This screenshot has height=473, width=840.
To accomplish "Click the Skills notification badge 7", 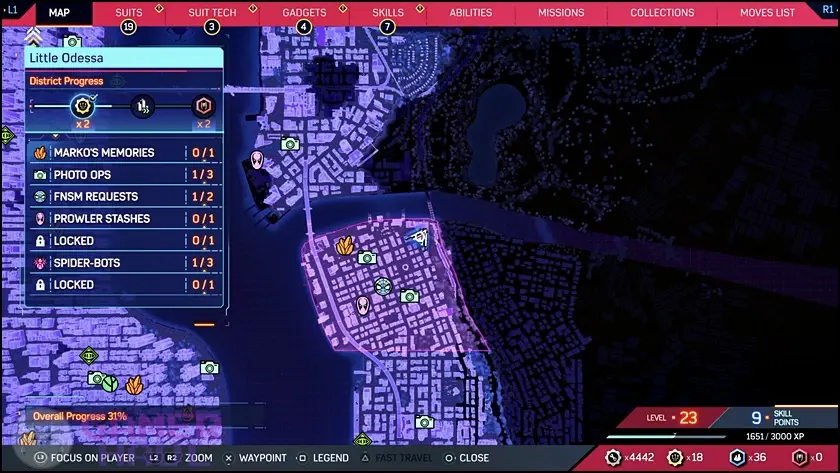I will (387, 27).
